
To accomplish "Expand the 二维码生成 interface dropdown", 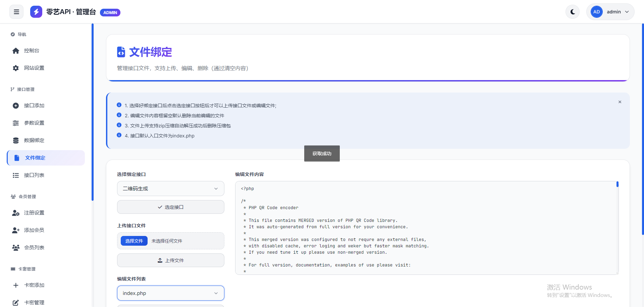I will pyautogui.click(x=170, y=189).
